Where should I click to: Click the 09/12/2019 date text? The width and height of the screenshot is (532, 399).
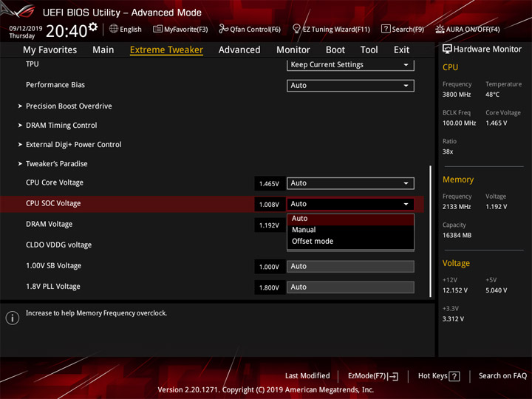click(26, 28)
